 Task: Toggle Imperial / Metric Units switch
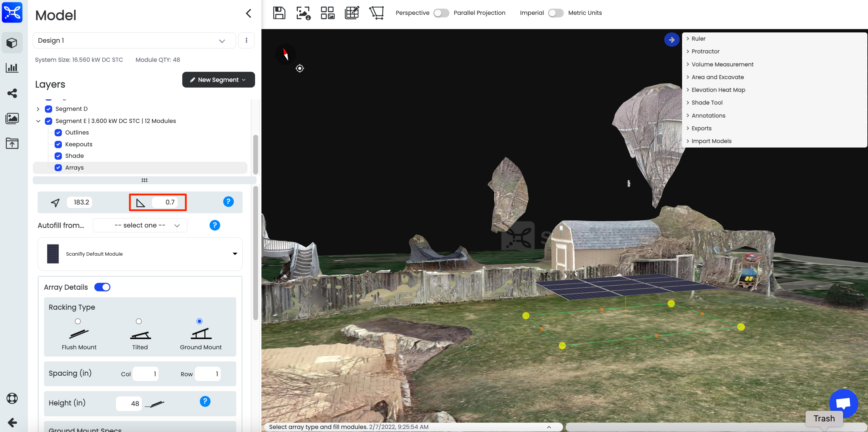point(556,13)
